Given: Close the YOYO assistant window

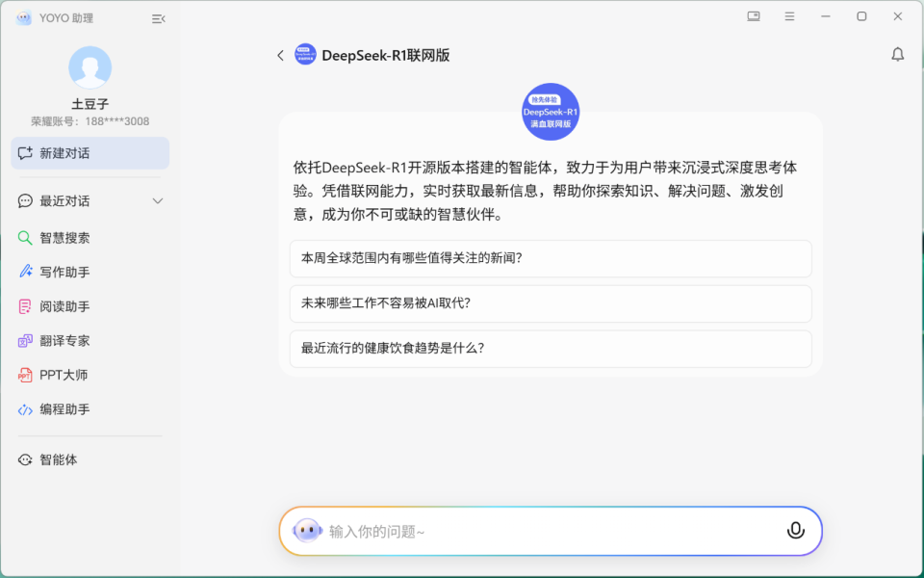Looking at the screenshot, I should pos(897,16).
